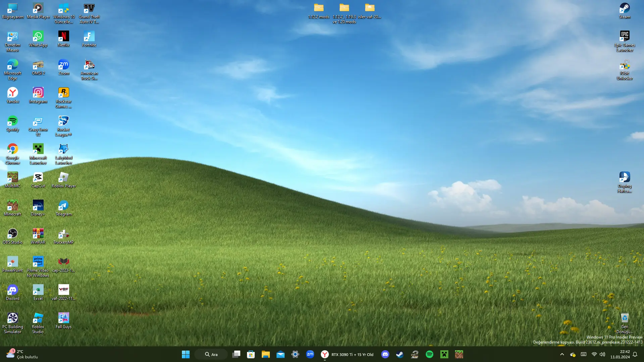Select the Spotify desktop shortcut

(13, 124)
